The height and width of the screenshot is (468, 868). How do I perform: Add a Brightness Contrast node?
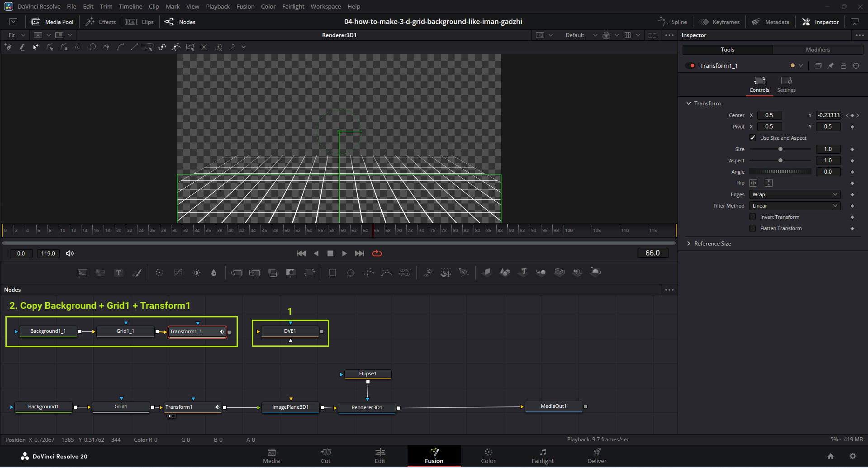[x=196, y=273]
